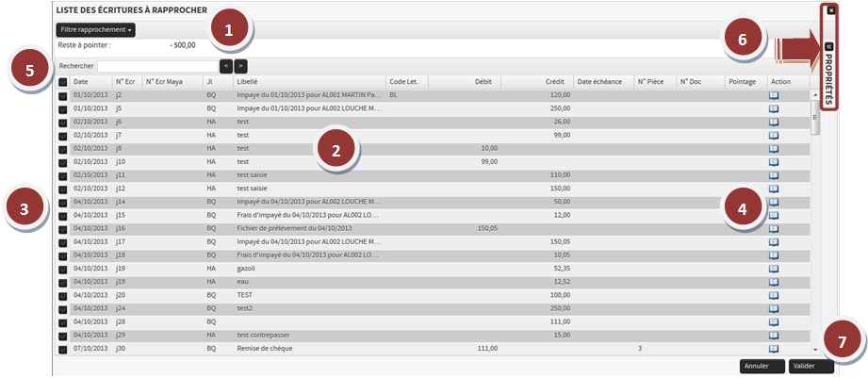
Task: Click the 'test2' label cell
Action: click(x=244, y=308)
